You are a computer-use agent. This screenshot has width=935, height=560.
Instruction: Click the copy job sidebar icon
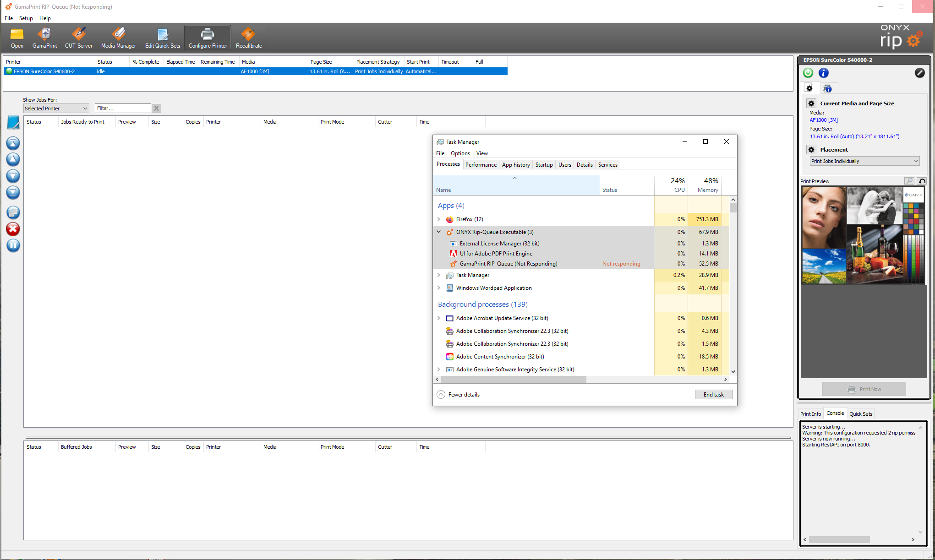[x=13, y=212]
